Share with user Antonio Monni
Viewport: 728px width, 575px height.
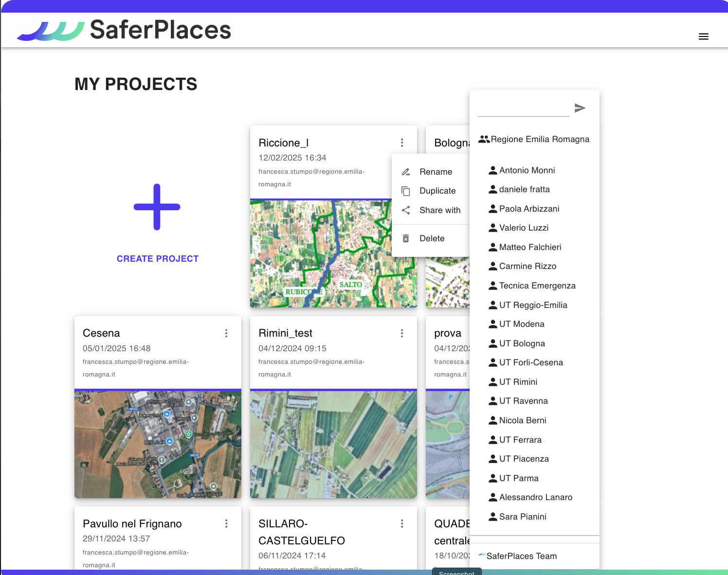(527, 170)
